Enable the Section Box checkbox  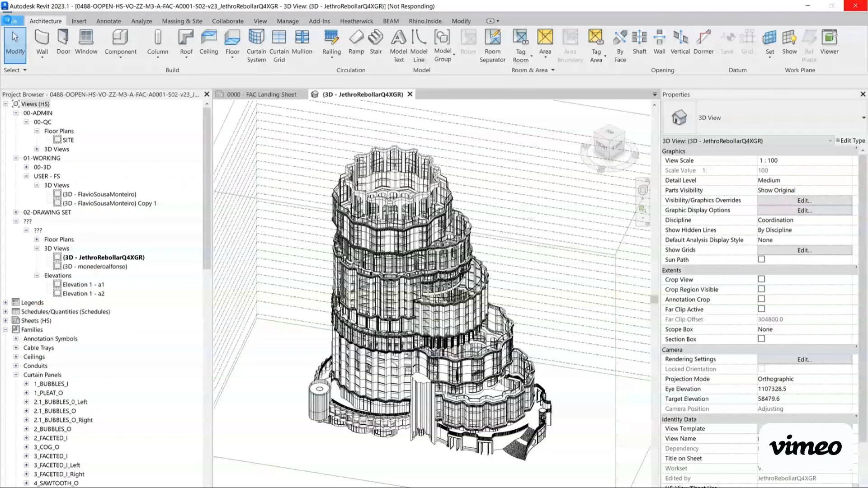tap(761, 339)
